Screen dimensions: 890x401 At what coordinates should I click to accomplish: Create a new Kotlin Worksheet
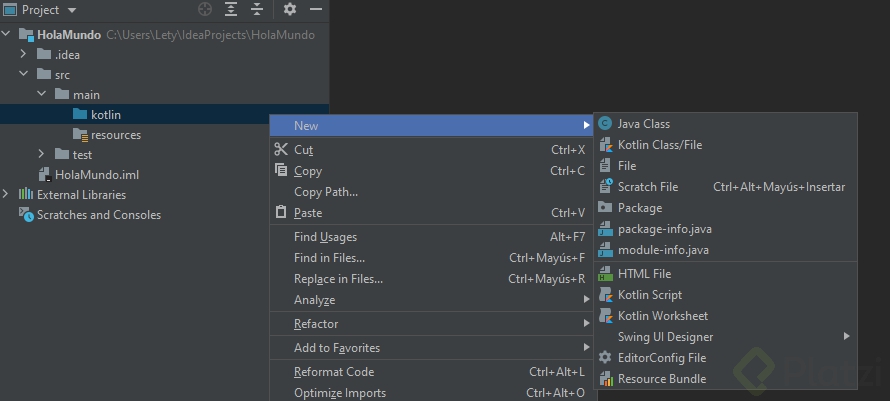pyautogui.click(x=725, y=316)
